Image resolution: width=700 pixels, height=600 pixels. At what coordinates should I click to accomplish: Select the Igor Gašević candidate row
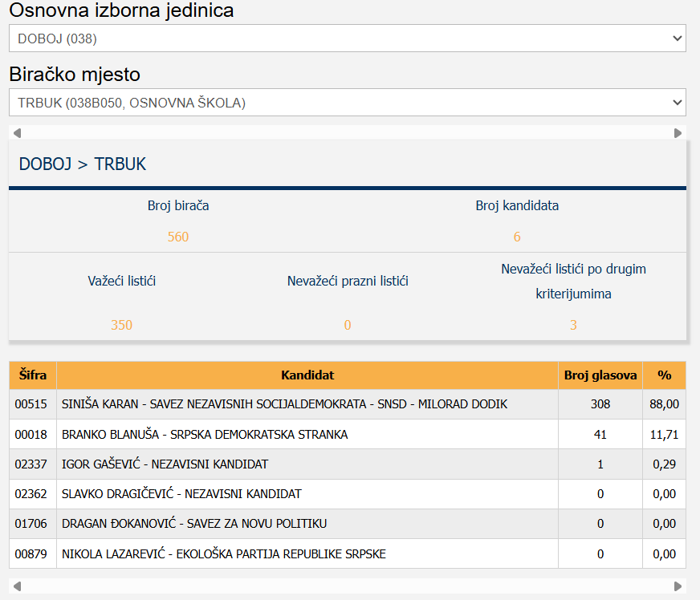(x=165, y=464)
